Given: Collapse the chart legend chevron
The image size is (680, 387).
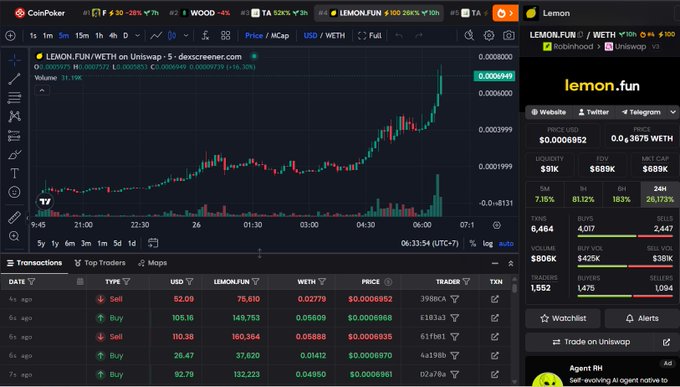Looking at the screenshot, I should [x=42, y=91].
